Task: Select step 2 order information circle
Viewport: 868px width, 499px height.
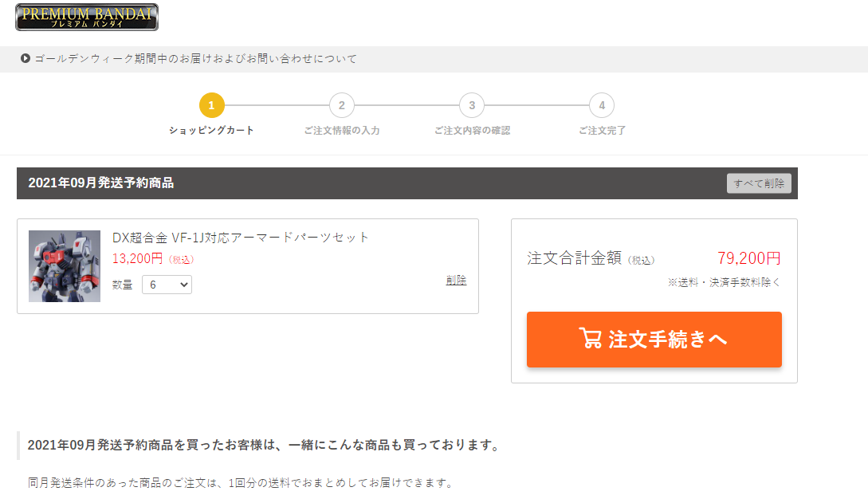Action: click(x=342, y=105)
